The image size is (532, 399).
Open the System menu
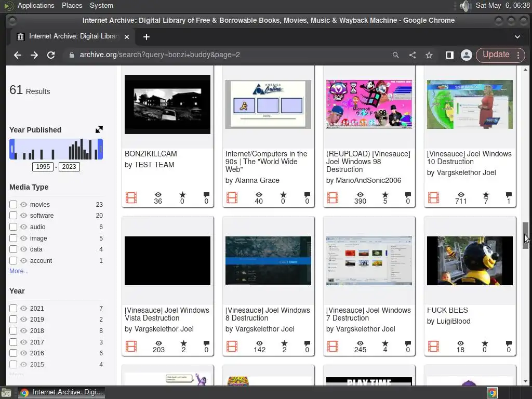pyautogui.click(x=101, y=5)
